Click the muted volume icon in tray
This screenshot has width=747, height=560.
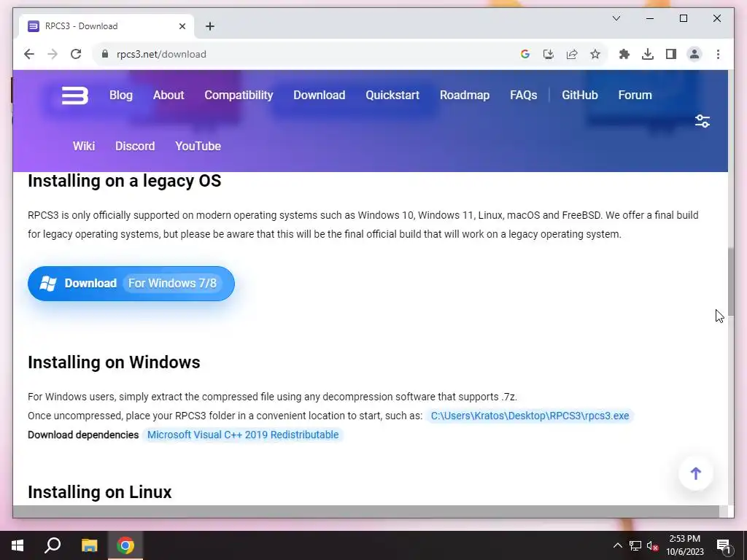pyautogui.click(x=652, y=545)
